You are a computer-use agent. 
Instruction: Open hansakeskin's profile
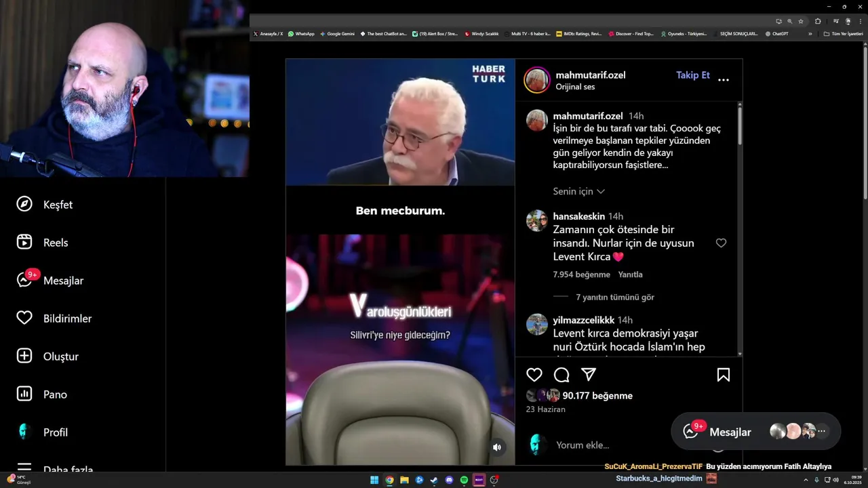(579, 216)
